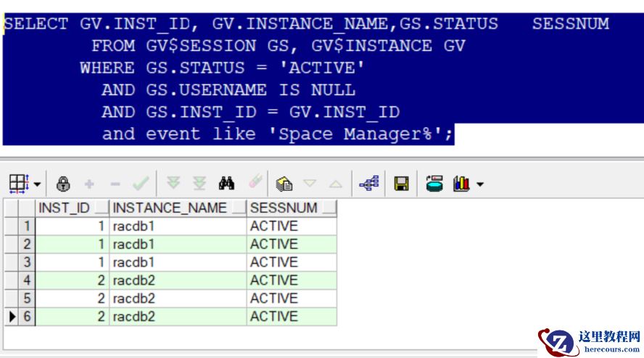Fetch next page double-arrow icon
This screenshot has width=644, height=358.
173,182
